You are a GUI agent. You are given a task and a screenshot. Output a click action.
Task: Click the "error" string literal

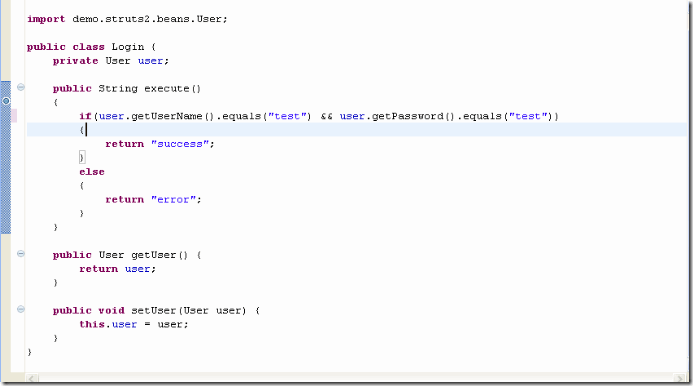(174, 200)
